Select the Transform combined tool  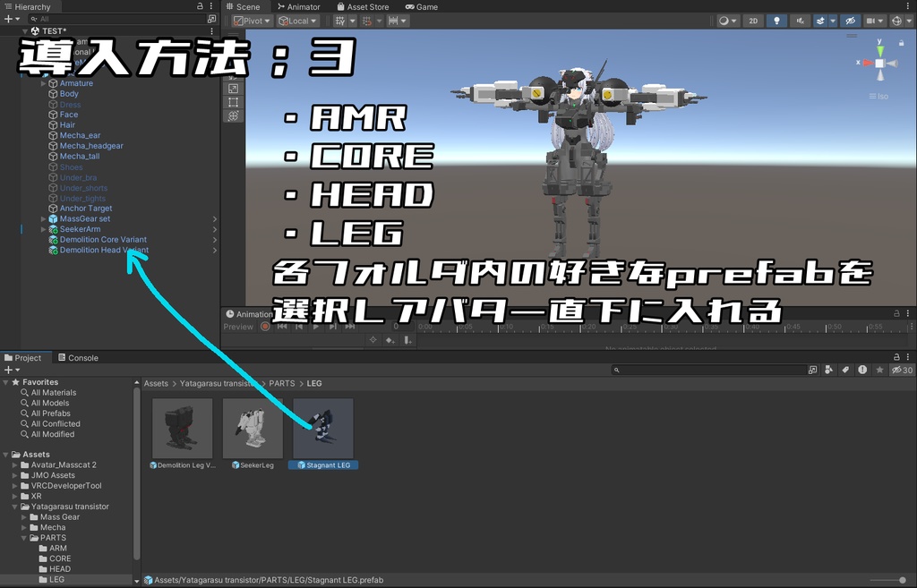pos(234,115)
